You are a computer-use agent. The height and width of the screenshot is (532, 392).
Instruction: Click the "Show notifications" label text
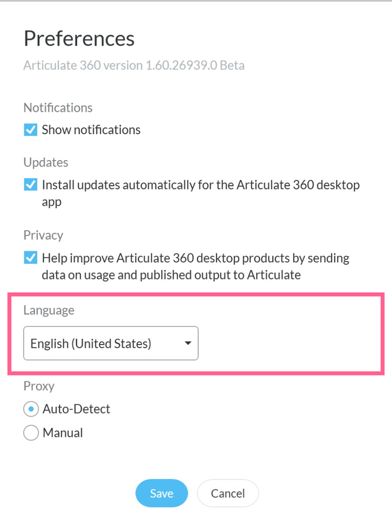coord(91,130)
